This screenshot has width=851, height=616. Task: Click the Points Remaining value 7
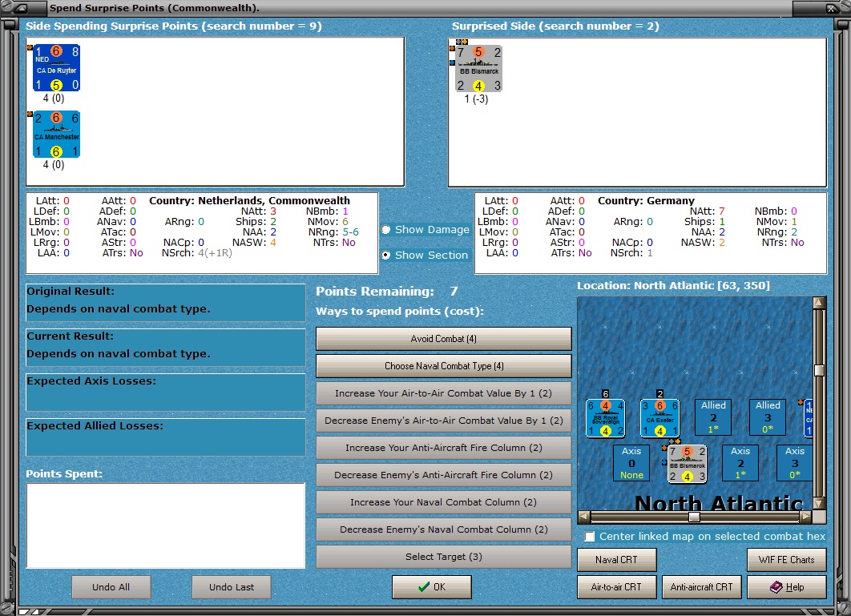pos(454,292)
